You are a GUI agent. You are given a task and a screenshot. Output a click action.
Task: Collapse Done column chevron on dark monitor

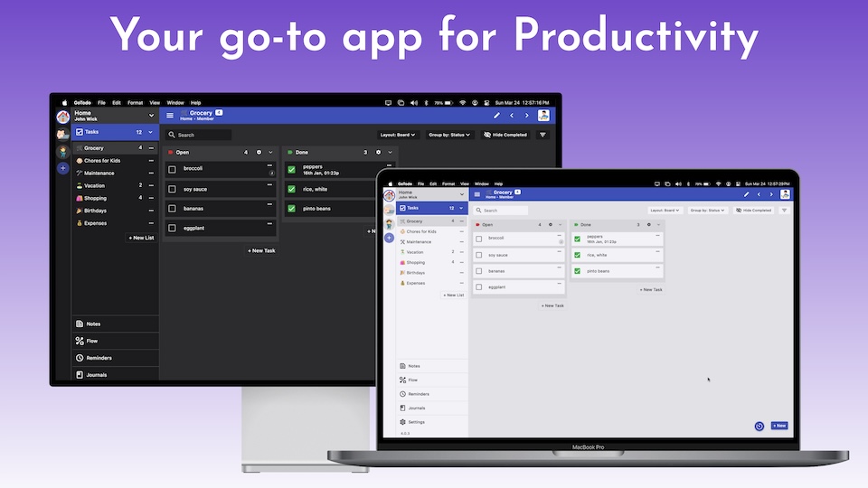tap(391, 152)
